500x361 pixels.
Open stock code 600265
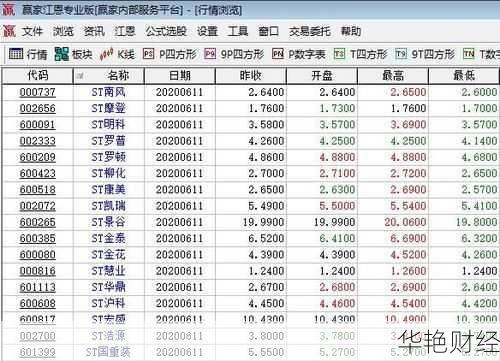pyautogui.click(x=37, y=223)
